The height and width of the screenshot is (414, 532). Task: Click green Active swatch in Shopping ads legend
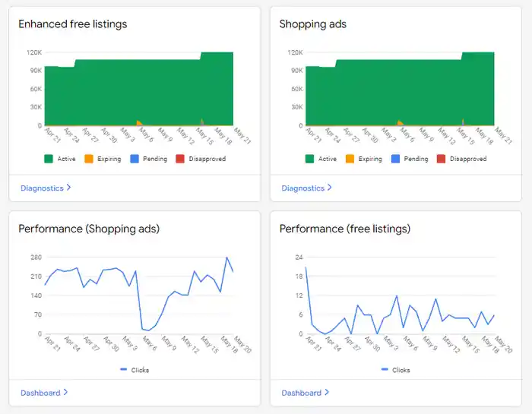(x=309, y=159)
